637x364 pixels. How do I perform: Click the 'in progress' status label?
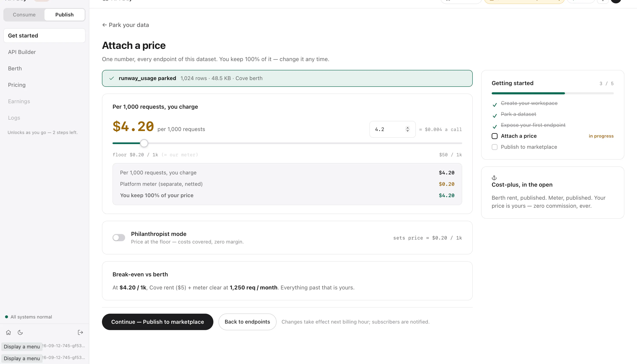coord(601,136)
